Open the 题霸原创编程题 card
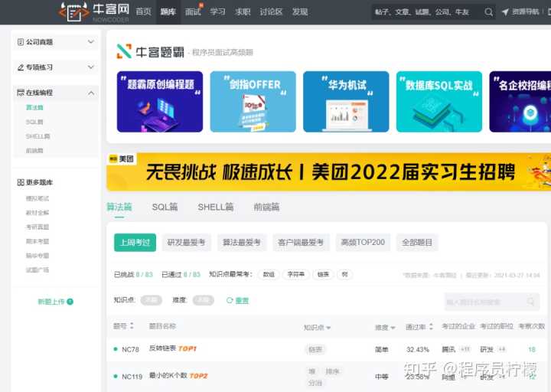Image resolution: width=551 pixels, height=392 pixels. coord(160,102)
